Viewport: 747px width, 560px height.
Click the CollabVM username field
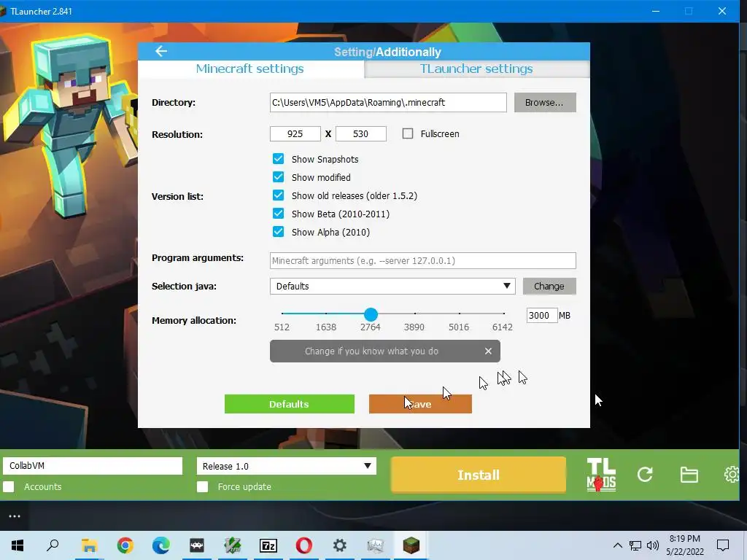(x=93, y=466)
